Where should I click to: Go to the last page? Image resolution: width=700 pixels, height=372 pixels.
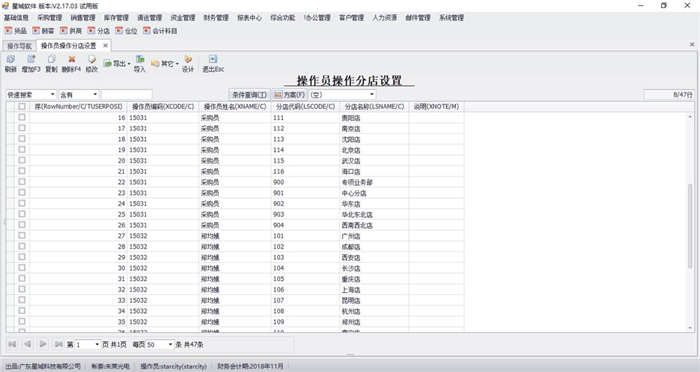58,344
